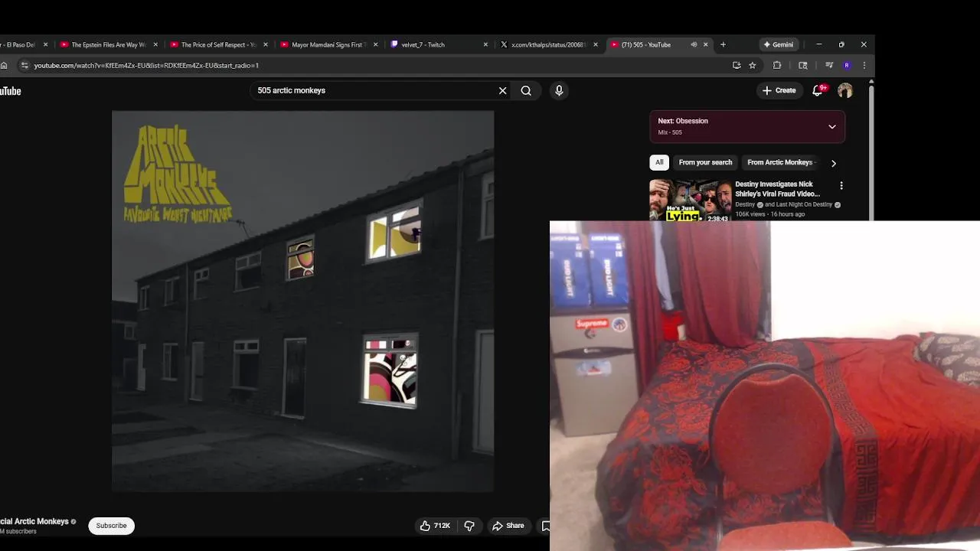
Task: Select the All filter chip
Action: (659, 162)
